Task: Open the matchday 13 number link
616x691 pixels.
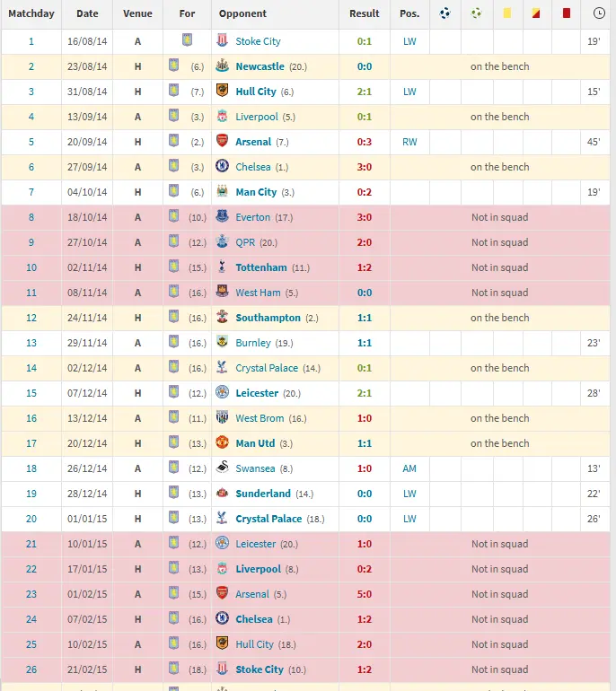Action: point(31,343)
